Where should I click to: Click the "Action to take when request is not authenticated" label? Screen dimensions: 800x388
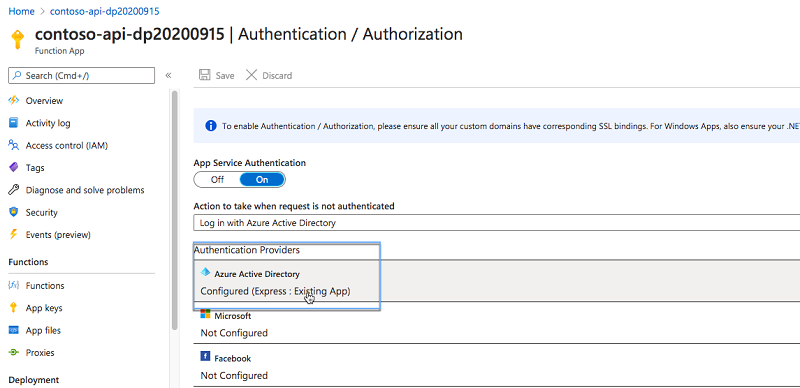click(294, 206)
